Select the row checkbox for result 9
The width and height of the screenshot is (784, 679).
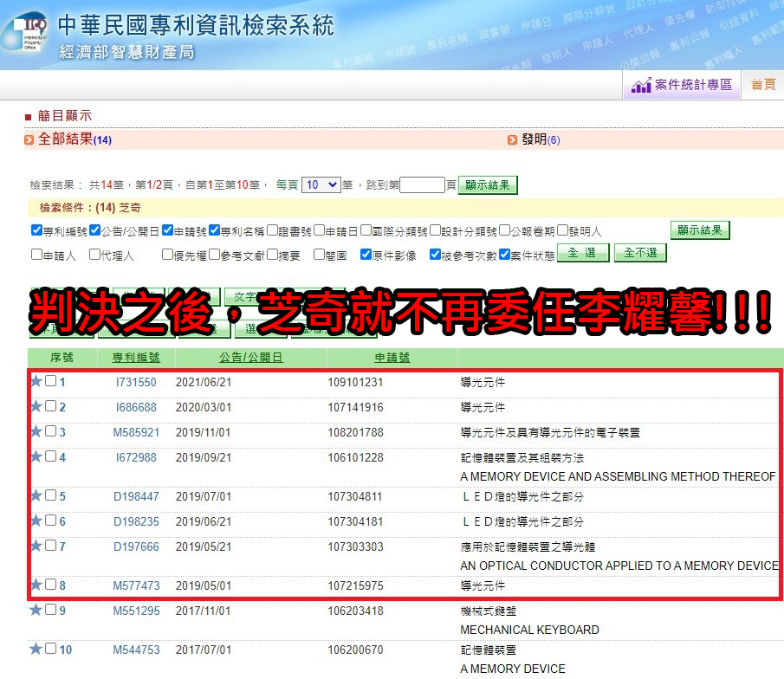[50, 609]
